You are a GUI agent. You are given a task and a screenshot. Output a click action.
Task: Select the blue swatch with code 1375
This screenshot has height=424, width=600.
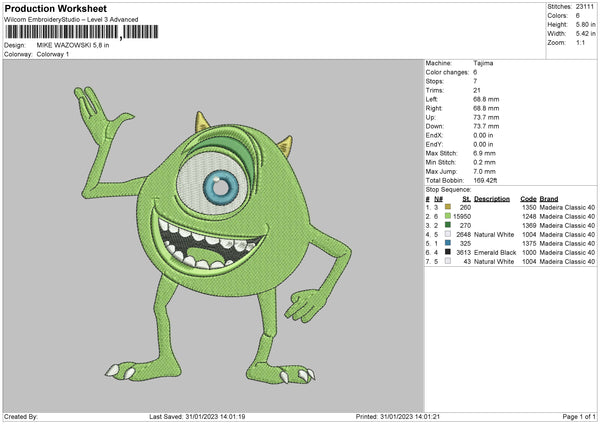pyautogui.click(x=447, y=243)
